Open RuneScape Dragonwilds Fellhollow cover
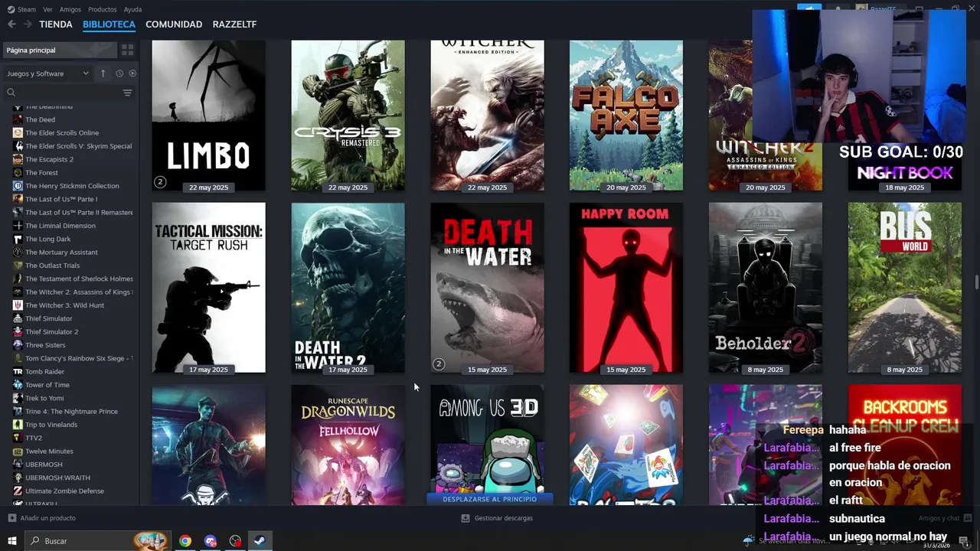Image resolution: width=980 pixels, height=551 pixels. click(x=348, y=445)
